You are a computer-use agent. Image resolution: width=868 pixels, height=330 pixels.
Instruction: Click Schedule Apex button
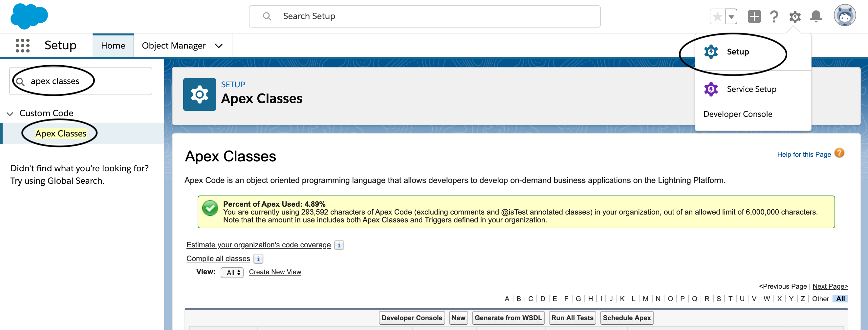click(627, 318)
